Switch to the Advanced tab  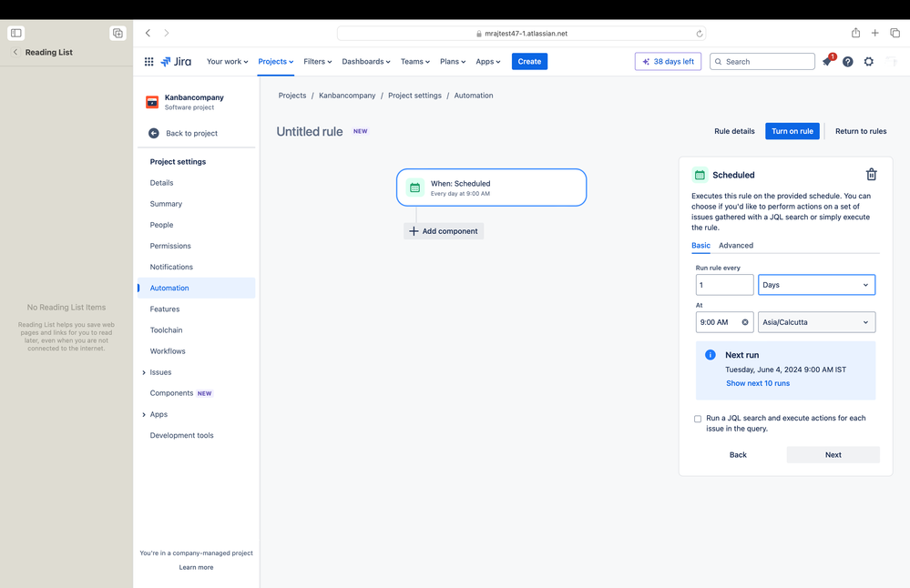(736, 245)
